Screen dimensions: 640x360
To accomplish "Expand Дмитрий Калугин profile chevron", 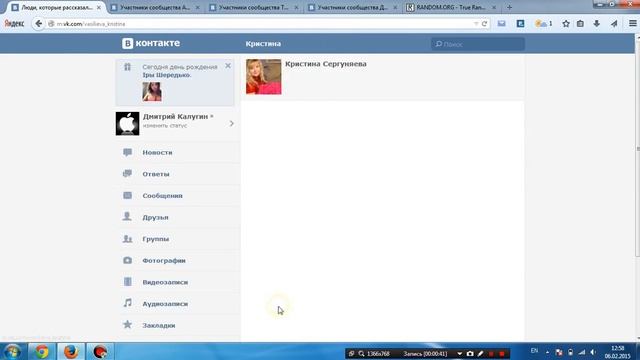I will [231, 123].
